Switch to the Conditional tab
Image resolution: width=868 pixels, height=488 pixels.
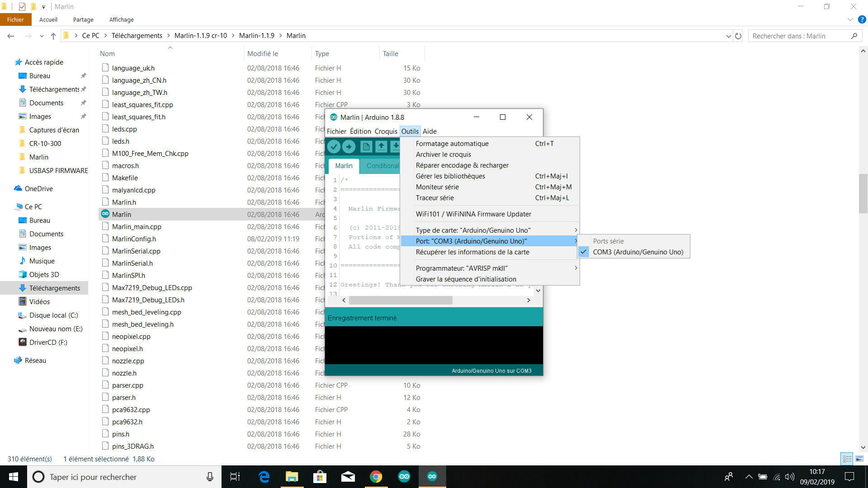[382, 166]
